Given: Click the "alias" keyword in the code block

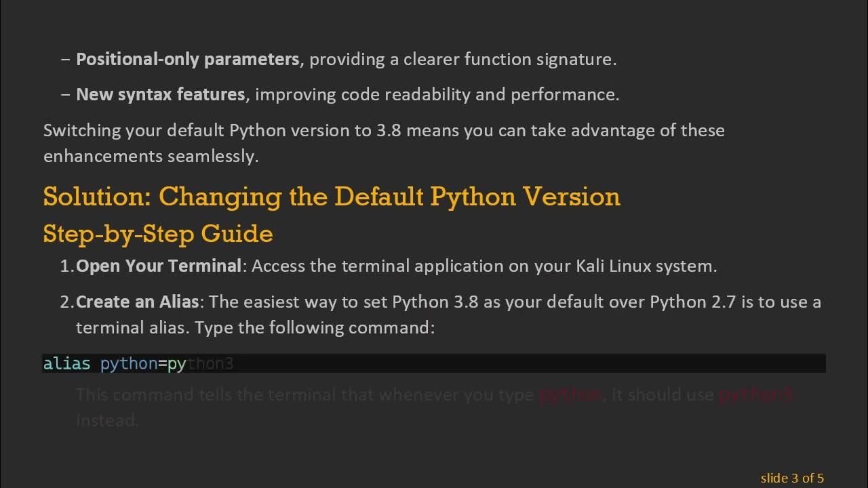Looking at the screenshot, I should pos(66,364).
